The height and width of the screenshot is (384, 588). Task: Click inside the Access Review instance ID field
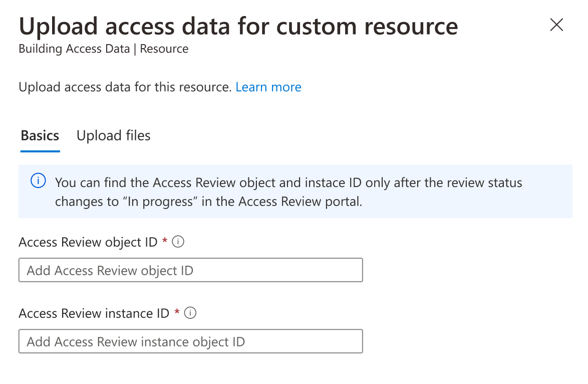click(x=190, y=341)
